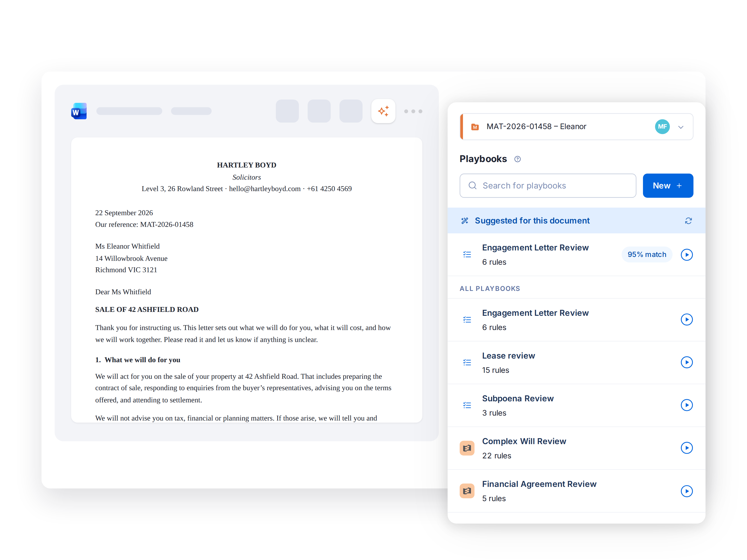Screen dimensions: 747x560
Task: Run the Lease review playbook
Action: [687, 362]
